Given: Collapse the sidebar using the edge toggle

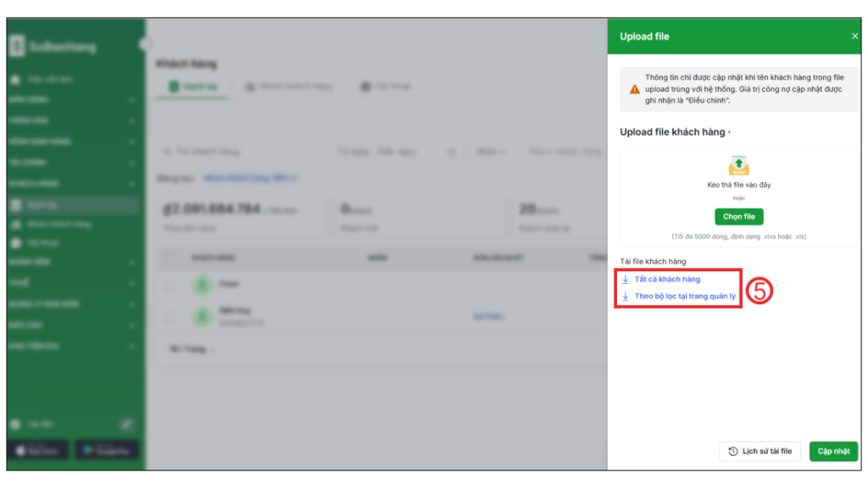Looking at the screenshot, I should tap(144, 44).
